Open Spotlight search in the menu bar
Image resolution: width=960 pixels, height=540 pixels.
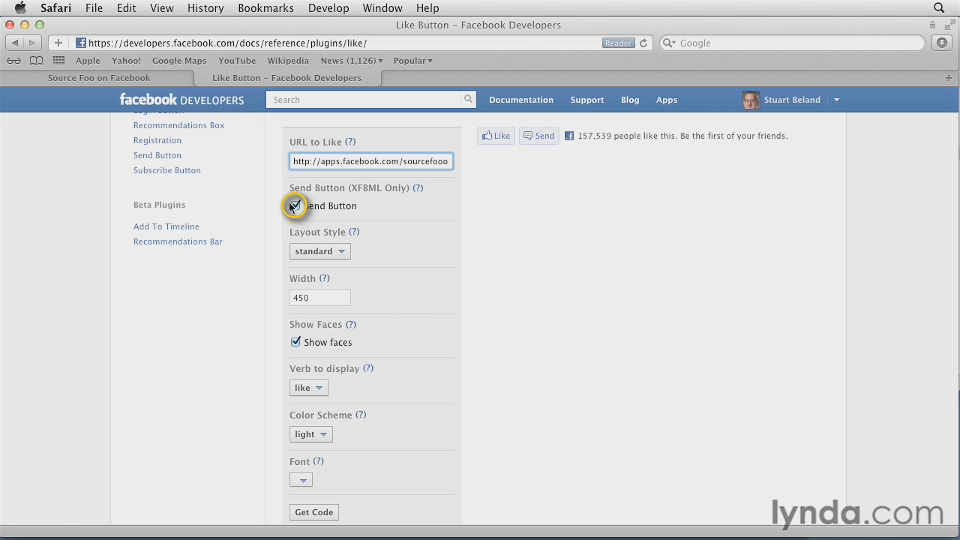click(x=939, y=8)
